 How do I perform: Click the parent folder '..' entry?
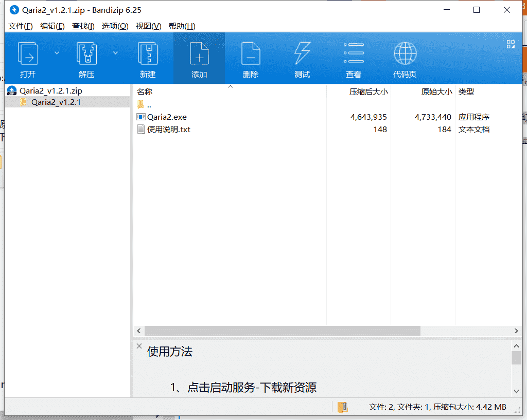click(x=149, y=105)
